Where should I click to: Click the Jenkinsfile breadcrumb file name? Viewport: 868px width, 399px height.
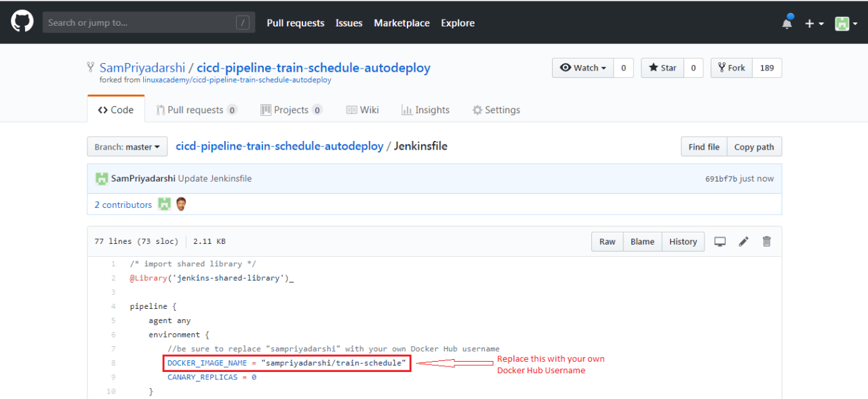420,146
